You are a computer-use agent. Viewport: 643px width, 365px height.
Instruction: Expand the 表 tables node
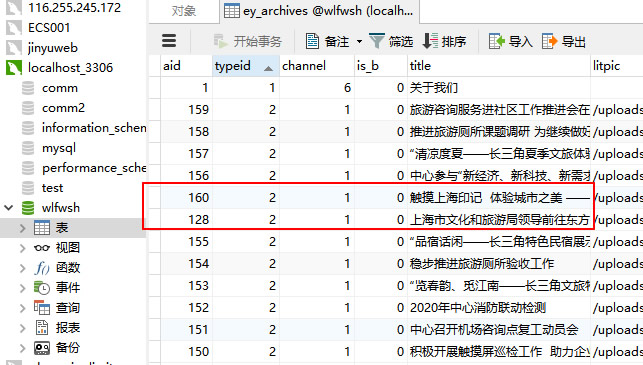(23, 228)
